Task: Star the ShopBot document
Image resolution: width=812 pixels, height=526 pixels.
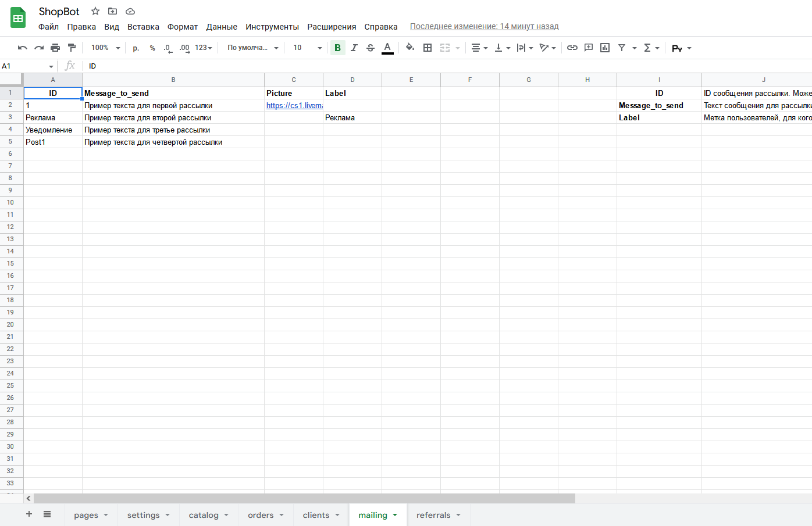Action: (x=95, y=12)
